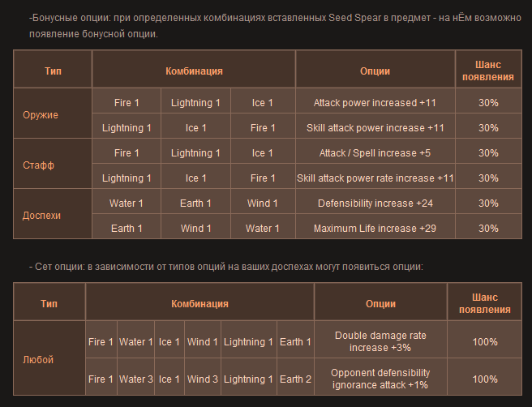Click the Earth 2 combination cell
532x407 pixels.
pos(296,379)
